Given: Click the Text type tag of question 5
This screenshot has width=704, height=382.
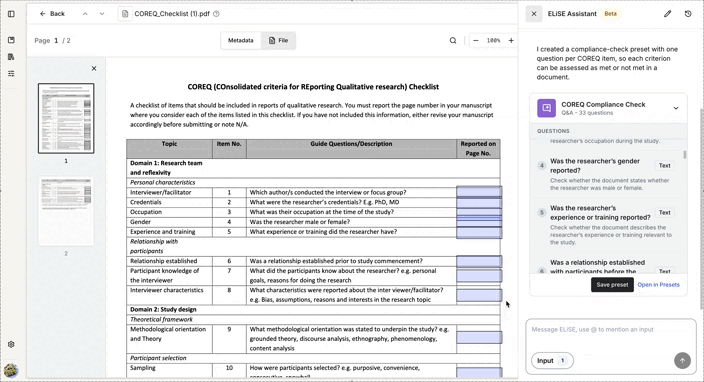Looking at the screenshot, I should point(664,213).
